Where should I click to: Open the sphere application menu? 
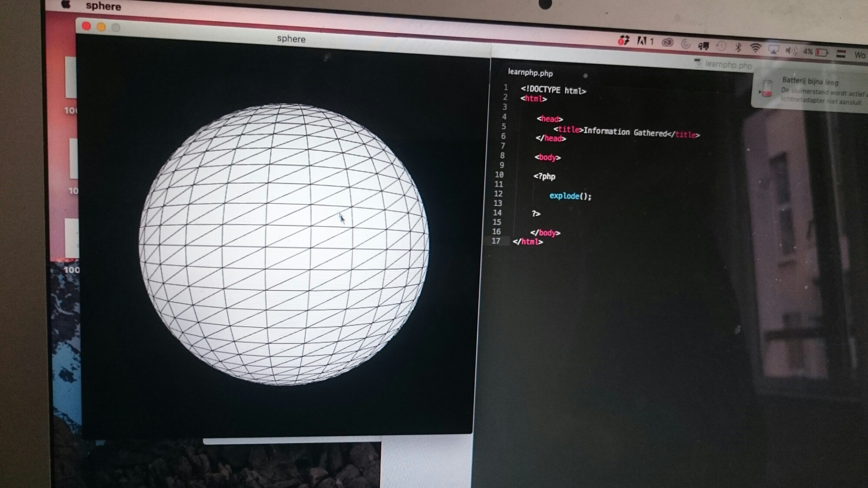point(103,6)
